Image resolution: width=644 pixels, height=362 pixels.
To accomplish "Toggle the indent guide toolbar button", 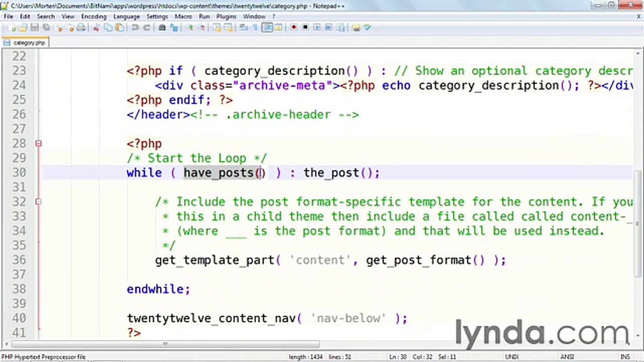I will click(x=267, y=28).
